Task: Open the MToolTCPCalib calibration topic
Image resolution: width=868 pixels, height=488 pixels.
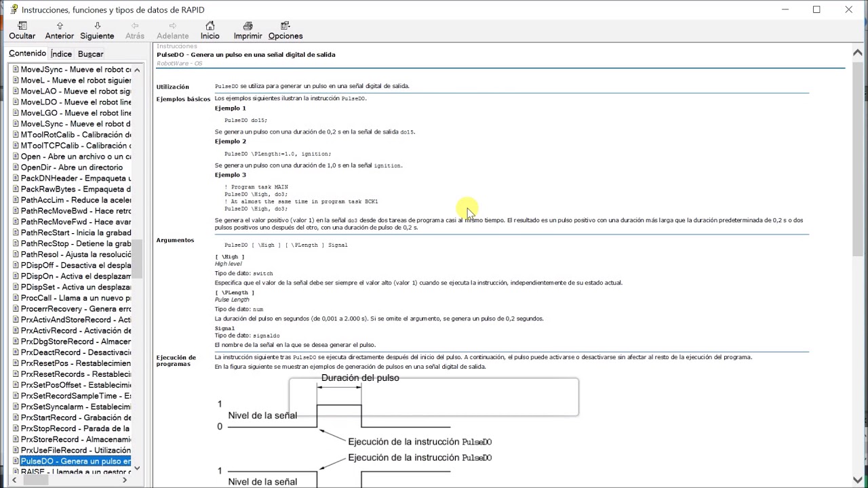Action: pos(76,146)
